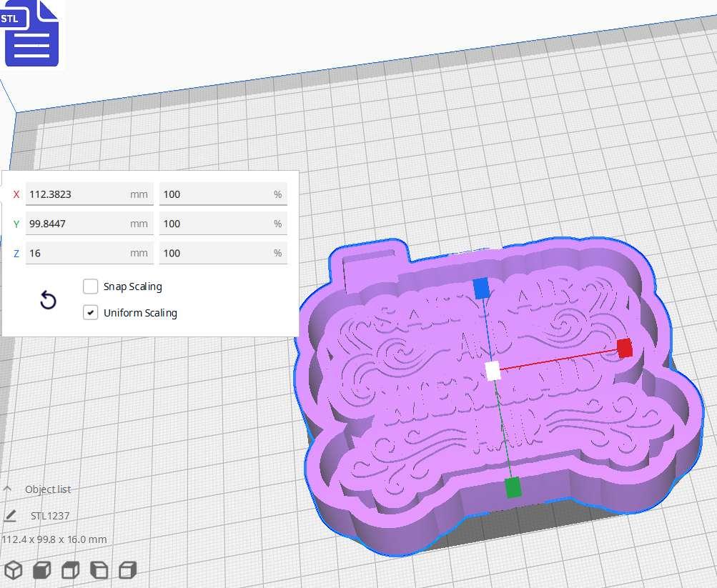Collapse the Object list panel
Screen dimensions: 717x588
(7, 489)
